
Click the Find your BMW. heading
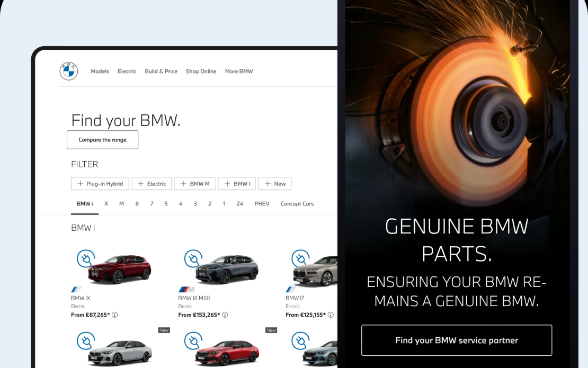[x=126, y=121]
